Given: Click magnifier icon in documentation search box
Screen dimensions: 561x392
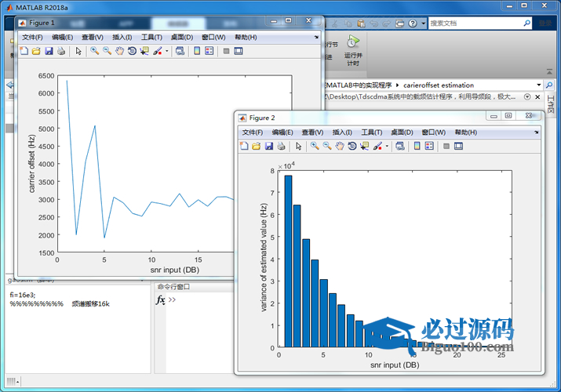Looking at the screenshot, I should (x=526, y=24).
